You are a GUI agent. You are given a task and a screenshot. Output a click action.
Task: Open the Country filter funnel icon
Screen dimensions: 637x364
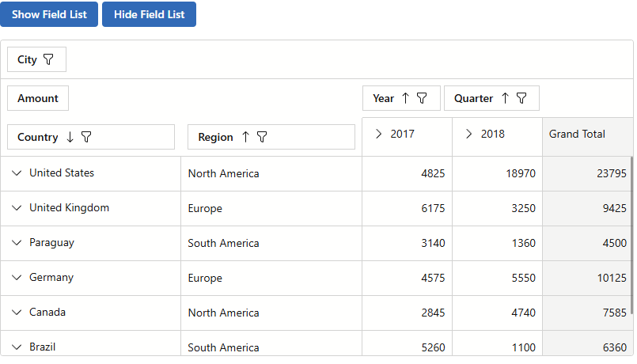click(x=87, y=137)
